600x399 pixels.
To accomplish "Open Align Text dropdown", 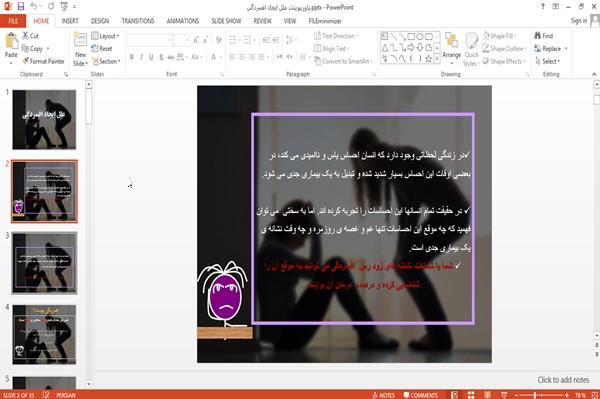I will pos(332,49).
